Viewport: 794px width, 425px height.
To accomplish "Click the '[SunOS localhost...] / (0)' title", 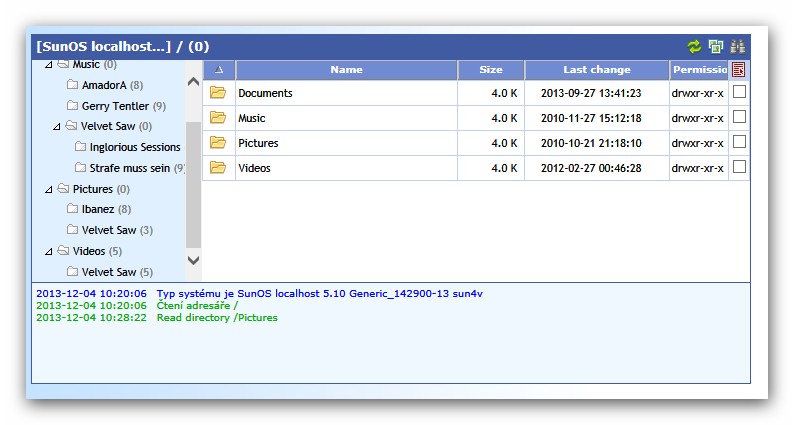I will click(123, 47).
